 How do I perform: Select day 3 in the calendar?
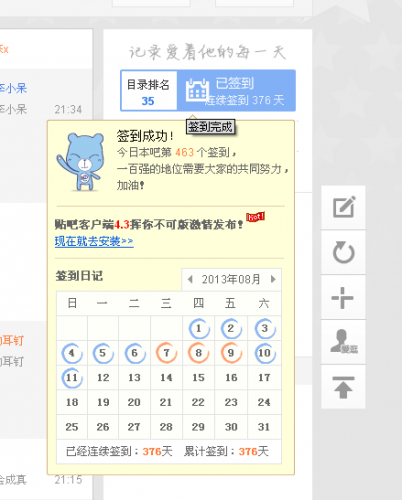265,328
